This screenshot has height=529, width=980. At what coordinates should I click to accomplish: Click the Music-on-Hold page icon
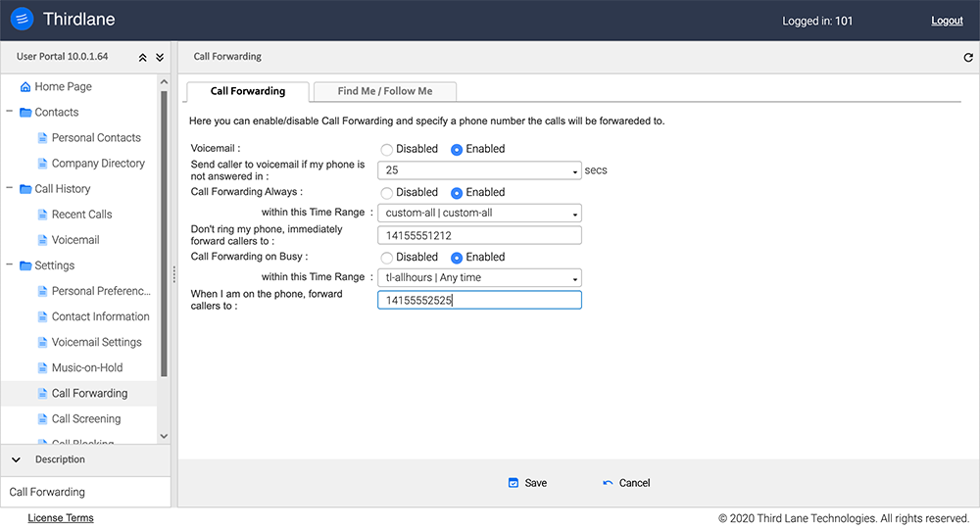[42, 368]
